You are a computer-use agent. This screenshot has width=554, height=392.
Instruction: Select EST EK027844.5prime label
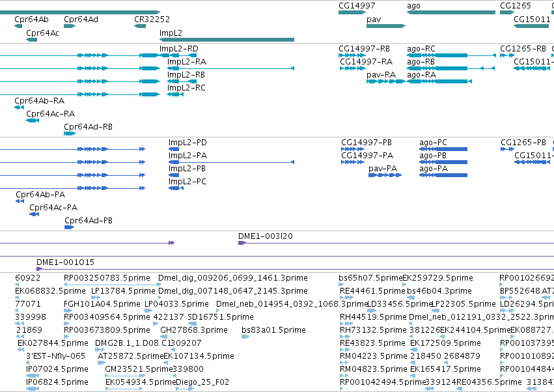53,343
